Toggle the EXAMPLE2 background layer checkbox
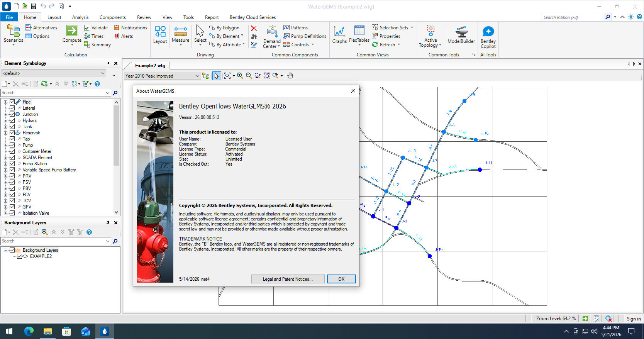This screenshot has width=644, height=339. pos(19,256)
